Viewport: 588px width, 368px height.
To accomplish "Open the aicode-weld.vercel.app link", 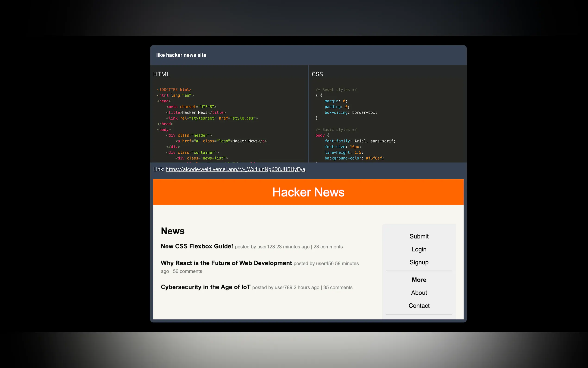I will [x=235, y=169].
